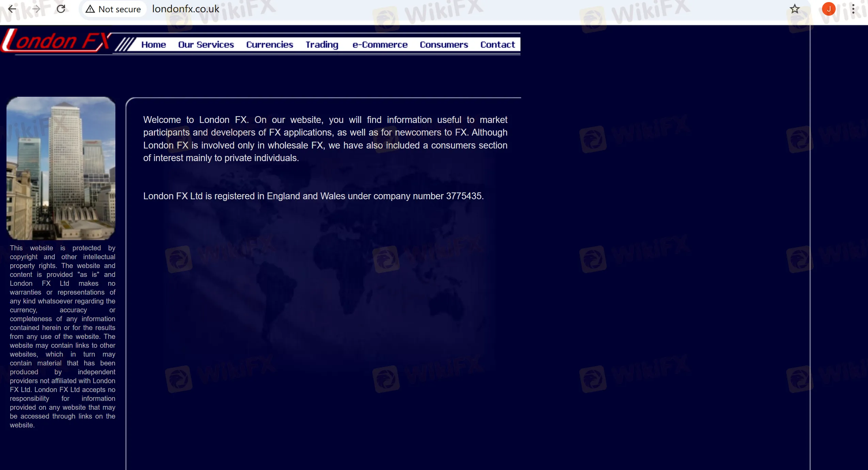Go back using the browser back arrow
Screen dimensions: 868x470
click(12, 9)
